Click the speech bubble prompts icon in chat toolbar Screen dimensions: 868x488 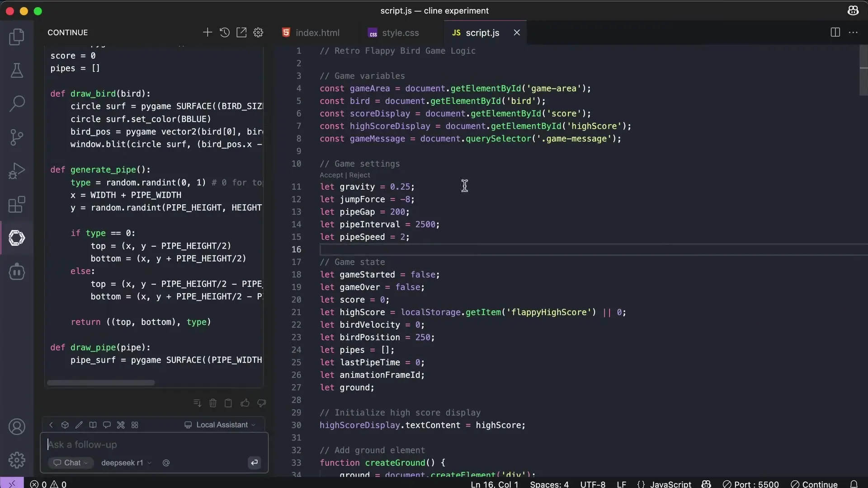107,425
